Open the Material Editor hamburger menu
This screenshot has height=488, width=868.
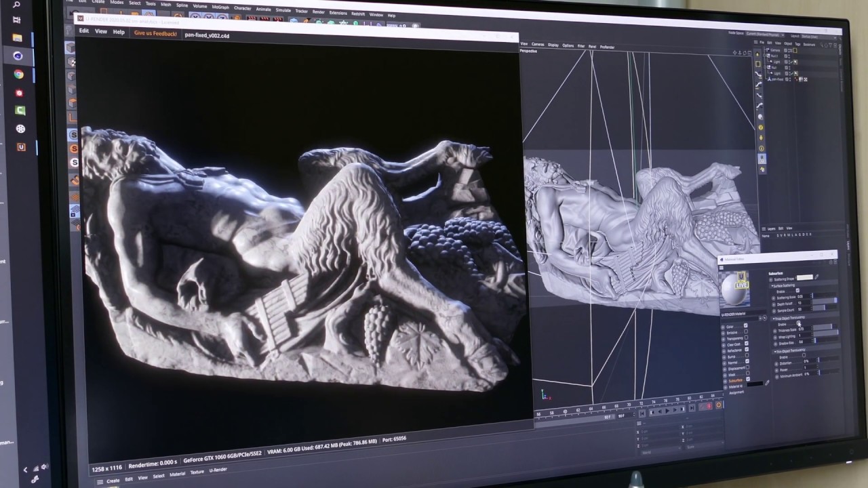pyautogui.click(x=721, y=267)
